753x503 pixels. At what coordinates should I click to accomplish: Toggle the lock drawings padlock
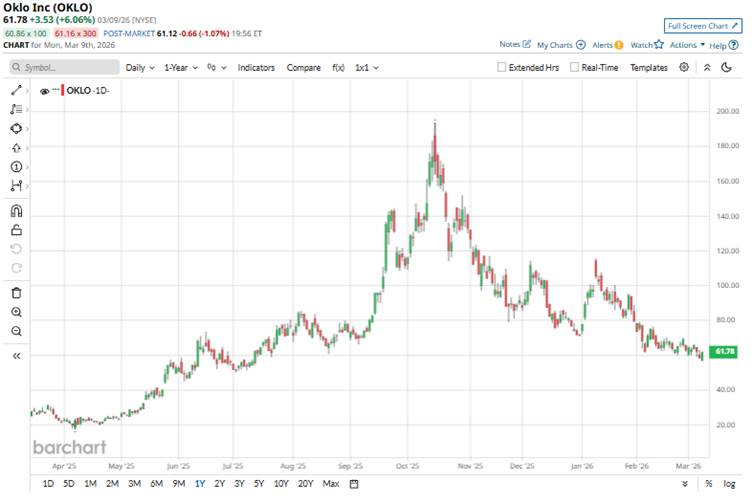click(x=16, y=230)
